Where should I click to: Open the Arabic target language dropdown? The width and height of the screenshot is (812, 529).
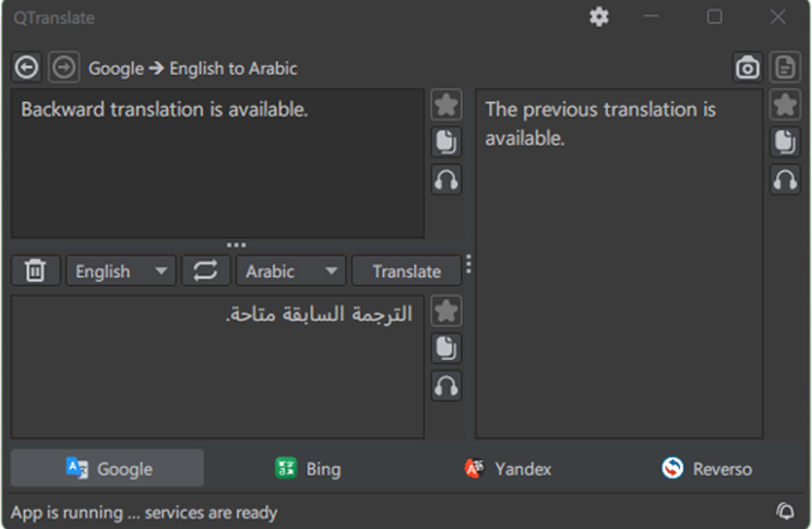click(x=291, y=271)
